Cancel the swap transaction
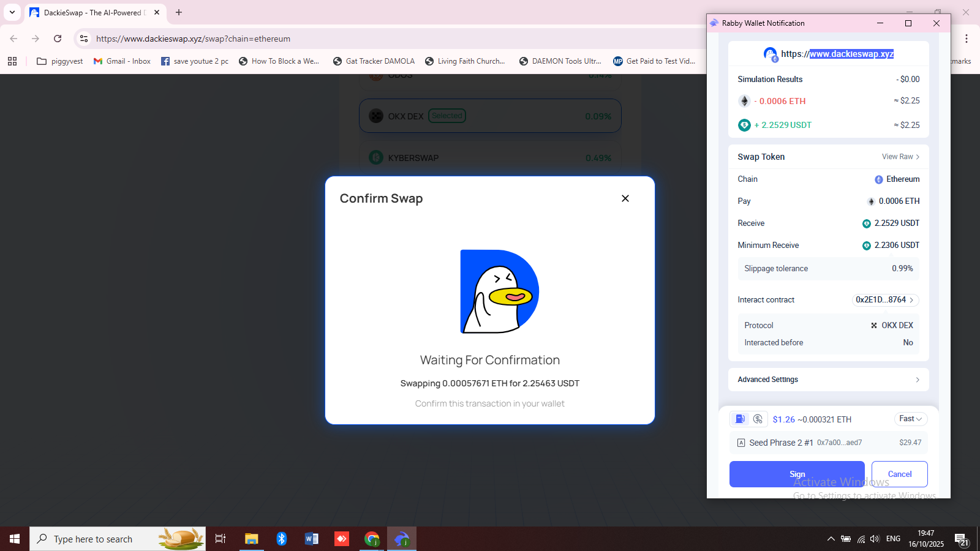The image size is (980, 551). (x=899, y=474)
